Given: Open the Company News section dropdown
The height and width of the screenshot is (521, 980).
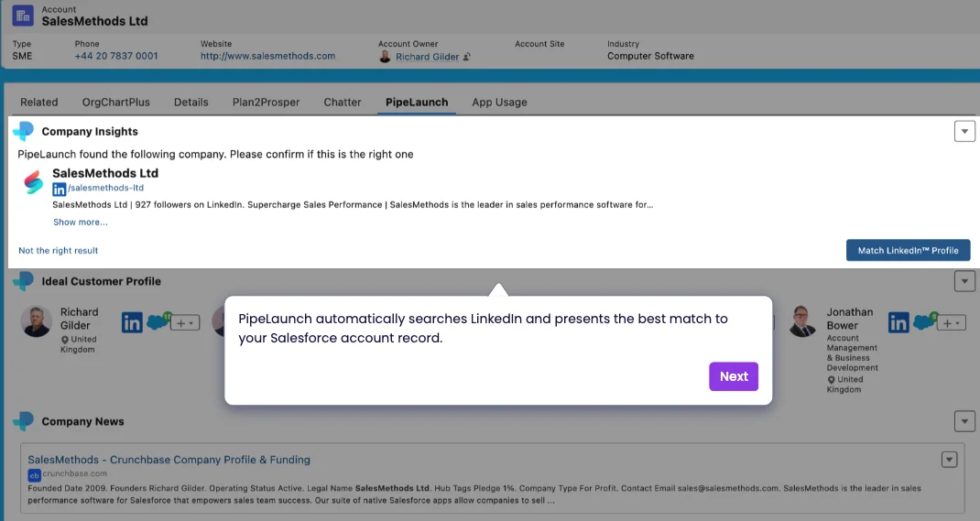Looking at the screenshot, I should (964, 421).
